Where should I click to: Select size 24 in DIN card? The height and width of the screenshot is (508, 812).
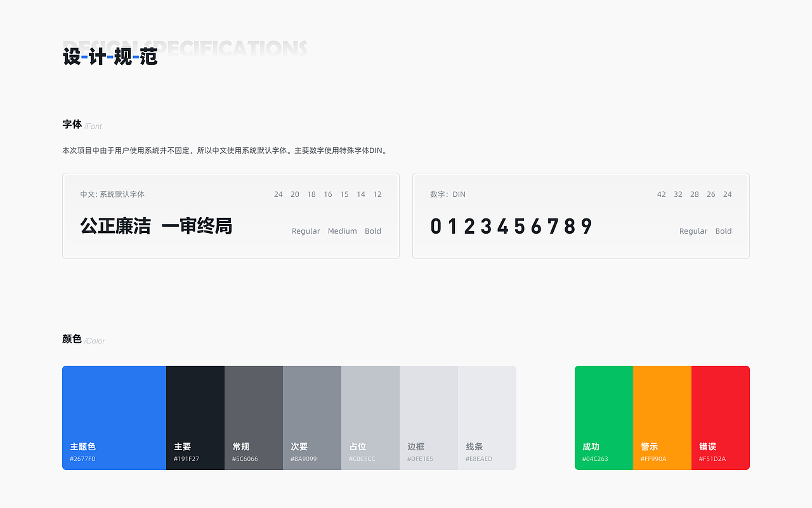(x=728, y=194)
